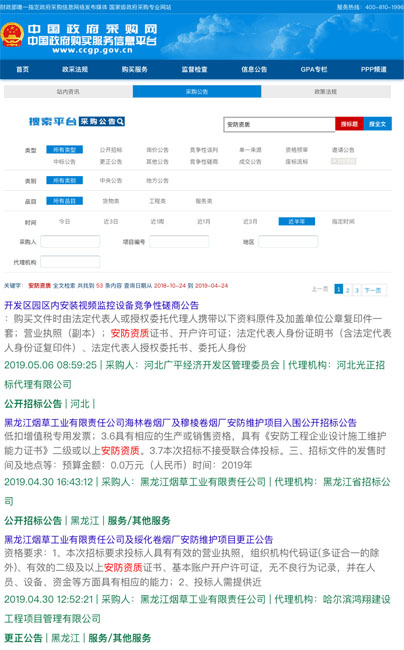This screenshot has height=650, width=404.
Task: Select 服务类 item filter
Action: [204, 201]
